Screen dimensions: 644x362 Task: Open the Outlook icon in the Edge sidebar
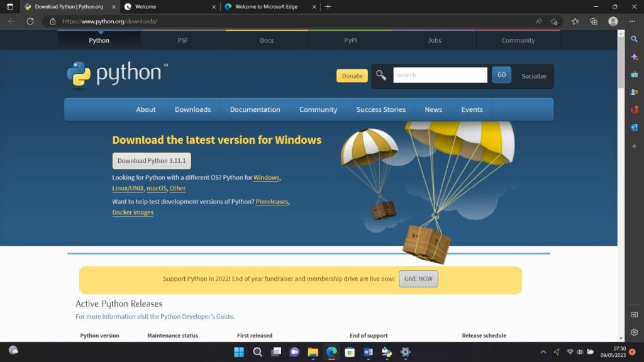click(x=635, y=127)
